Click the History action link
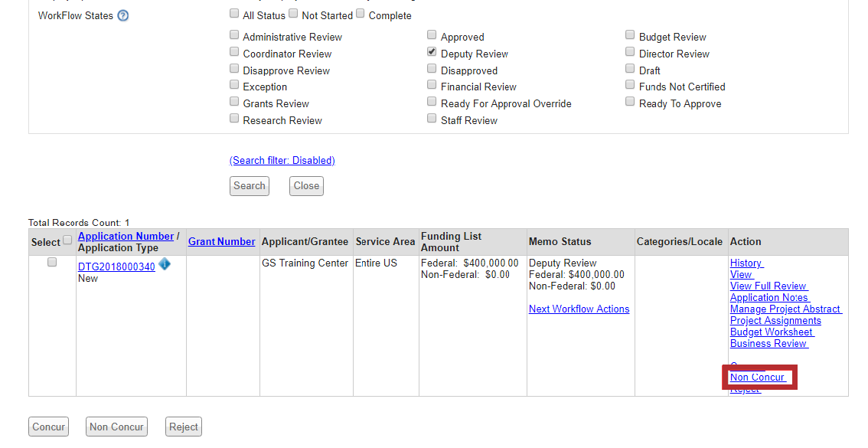The height and width of the screenshot is (448, 868). point(746,263)
